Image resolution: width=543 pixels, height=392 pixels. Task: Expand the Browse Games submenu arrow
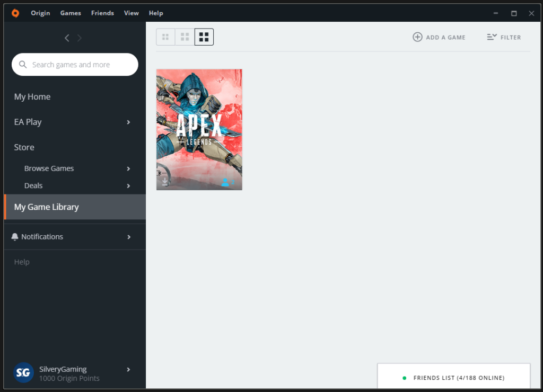[128, 168]
